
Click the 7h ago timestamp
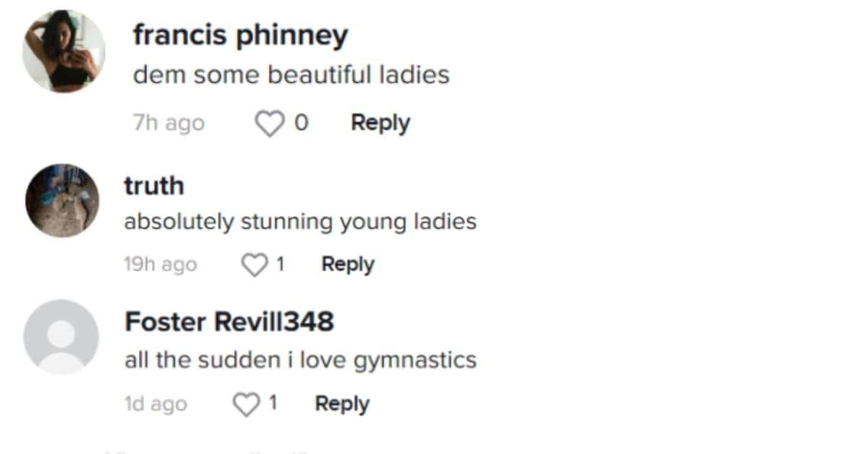pos(169,122)
